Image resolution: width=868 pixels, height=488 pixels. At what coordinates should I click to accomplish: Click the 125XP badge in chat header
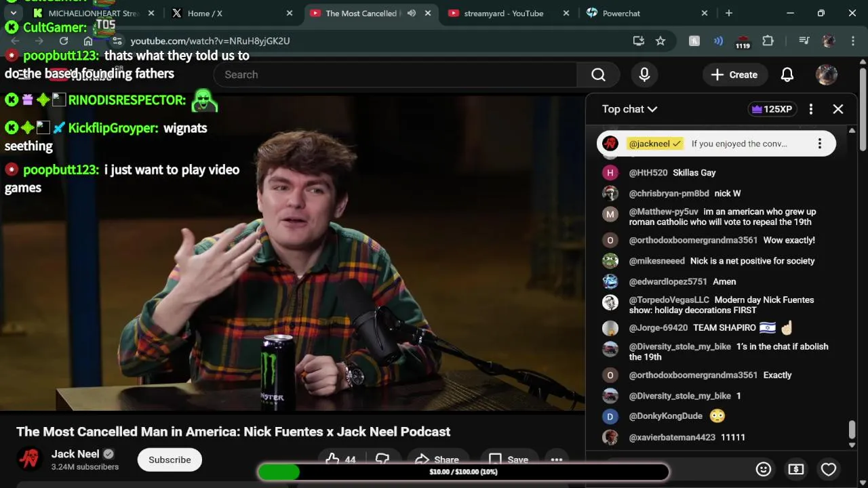point(772,109)
